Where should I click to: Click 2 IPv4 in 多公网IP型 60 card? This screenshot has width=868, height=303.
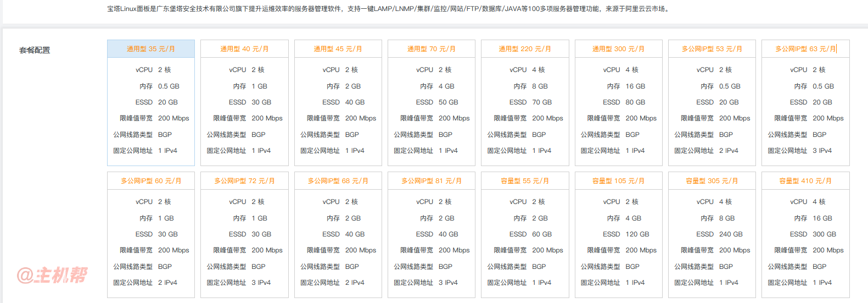(x=167, y=283)
